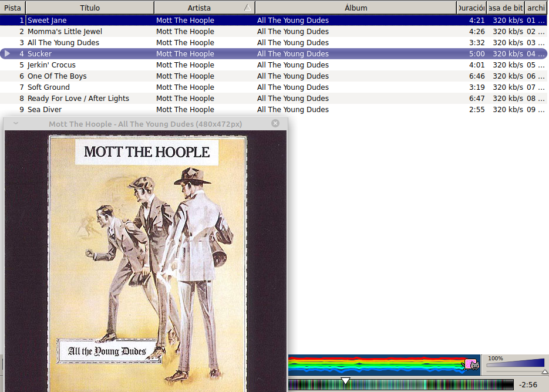This screenshot has width=549, height=392.
Task: Select the track title 'All The Young Dudes'
Action: pos(63,43)
